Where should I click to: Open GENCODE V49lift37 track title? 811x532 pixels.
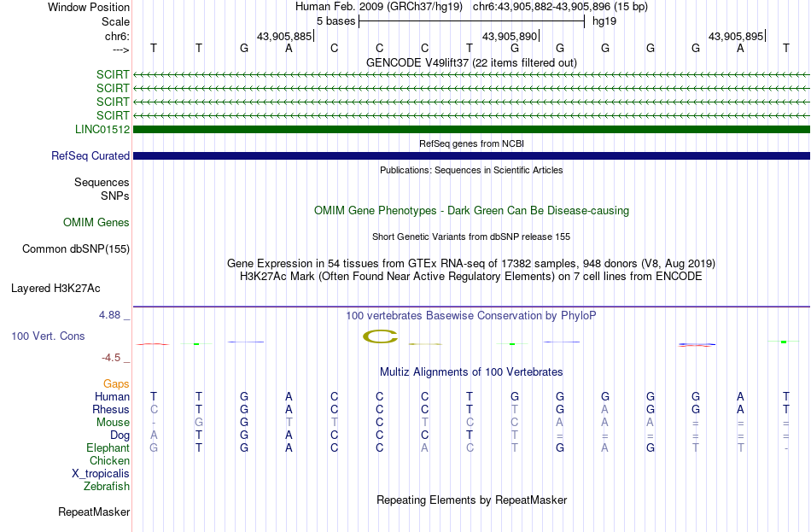(x=471, y=62)
